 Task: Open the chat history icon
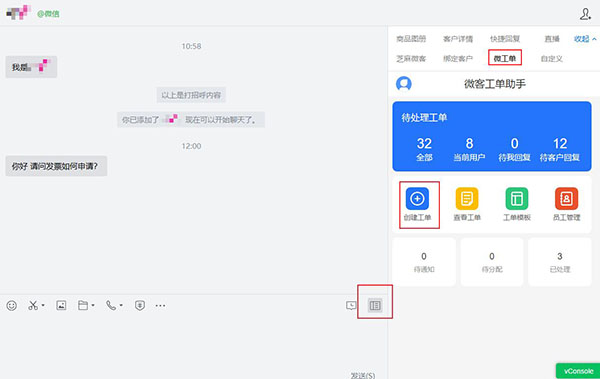(x=351, y=305)
